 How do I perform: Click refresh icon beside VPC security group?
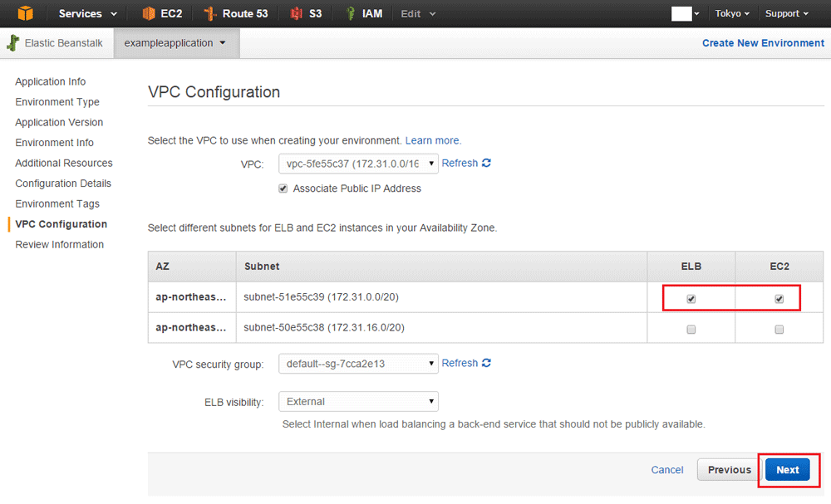tap(486, 363)
